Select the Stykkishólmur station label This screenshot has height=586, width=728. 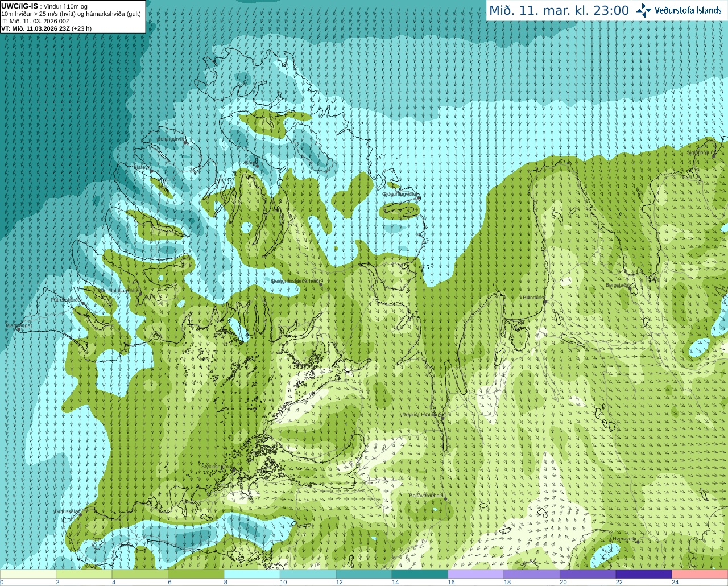point(217,467)
